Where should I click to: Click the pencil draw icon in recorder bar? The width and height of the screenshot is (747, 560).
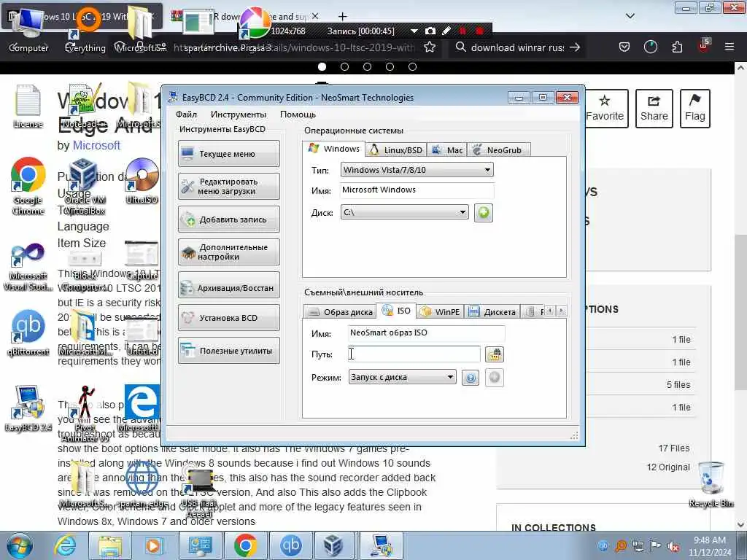click(x=446, y=31)
